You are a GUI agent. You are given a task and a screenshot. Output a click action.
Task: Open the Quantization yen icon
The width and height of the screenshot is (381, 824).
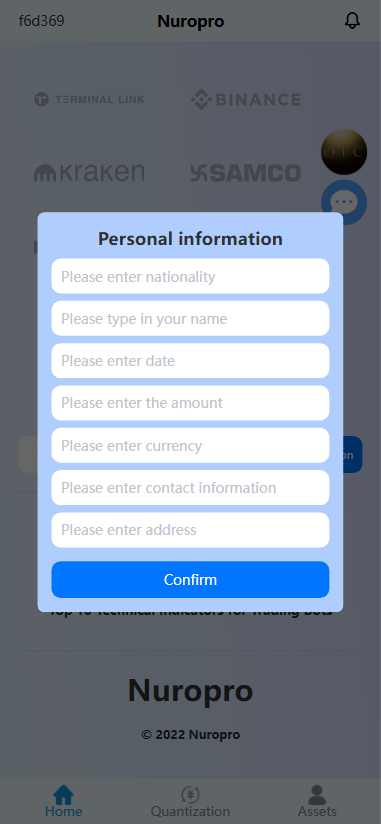point(190,795)
